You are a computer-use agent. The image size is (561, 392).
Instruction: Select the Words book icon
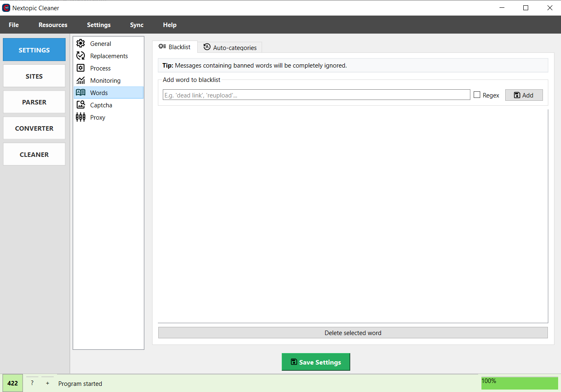(81, 93)
